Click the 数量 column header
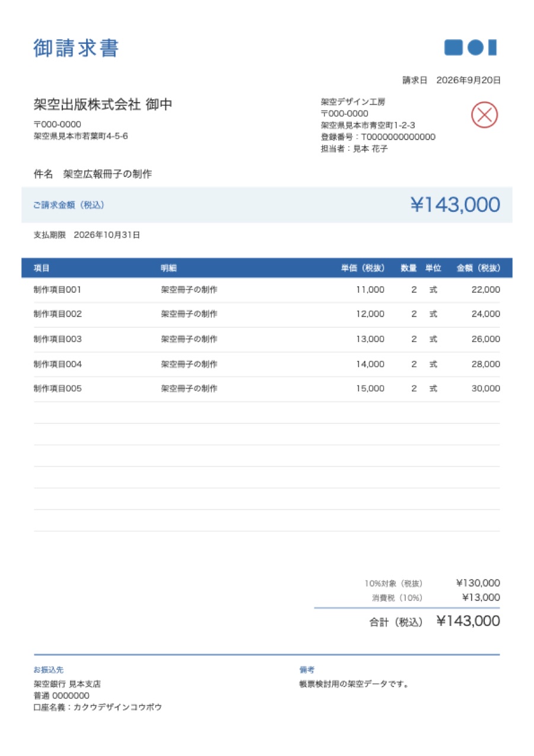 pos(409,268)
